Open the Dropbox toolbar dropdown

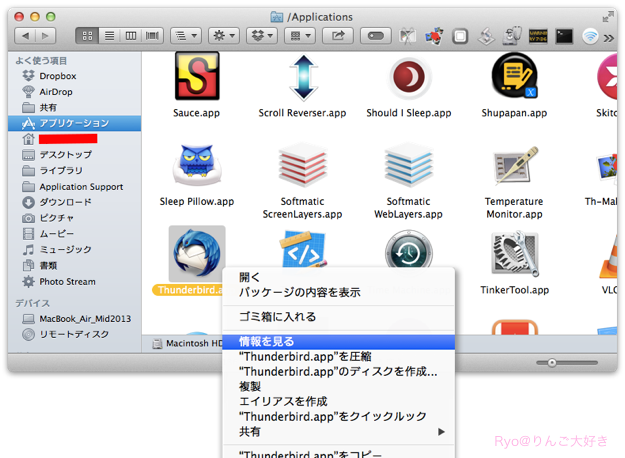[x=262, y=36]
